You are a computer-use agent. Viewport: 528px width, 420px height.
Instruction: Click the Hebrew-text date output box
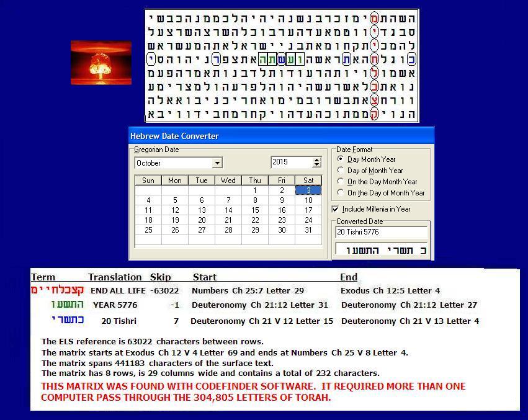(381, 249)
